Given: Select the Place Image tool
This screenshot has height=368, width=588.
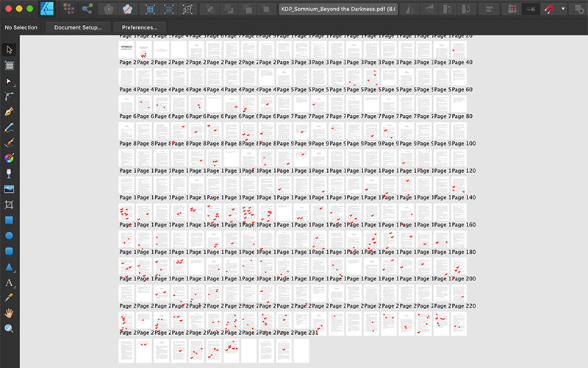Looking at the screenshot, I should click(x=10, y=188).
